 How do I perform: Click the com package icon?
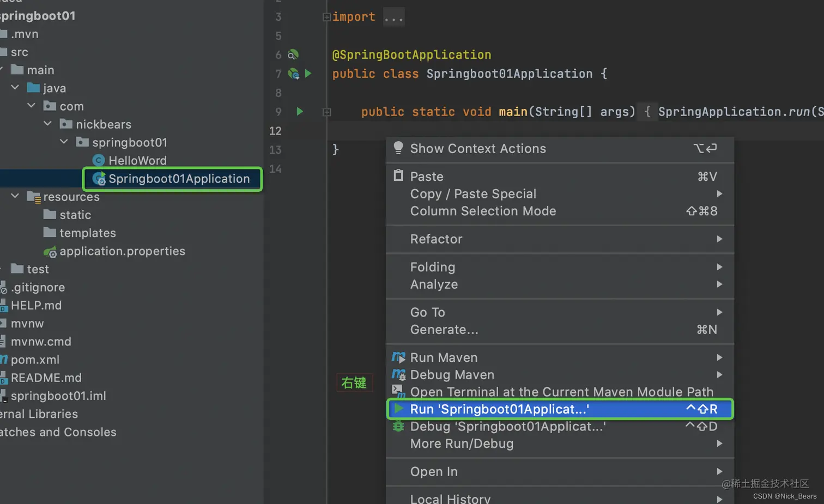[x=50, y=106]
